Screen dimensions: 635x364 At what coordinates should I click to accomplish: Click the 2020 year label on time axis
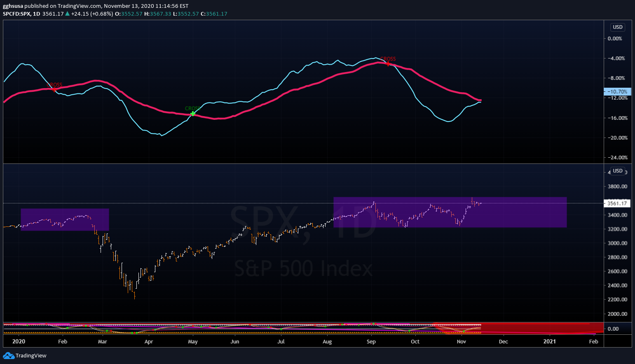[x=19, y=341]
